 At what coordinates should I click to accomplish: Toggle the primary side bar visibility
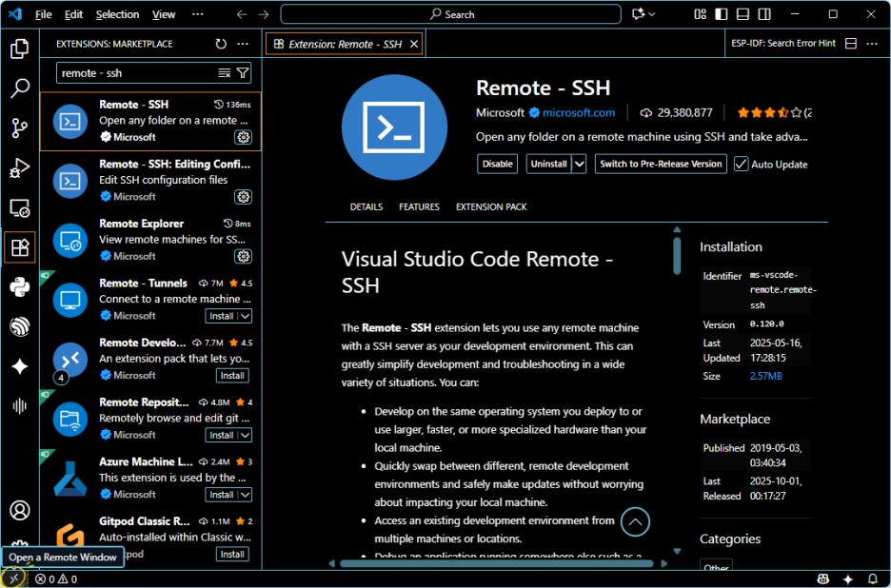click(722, 14)
